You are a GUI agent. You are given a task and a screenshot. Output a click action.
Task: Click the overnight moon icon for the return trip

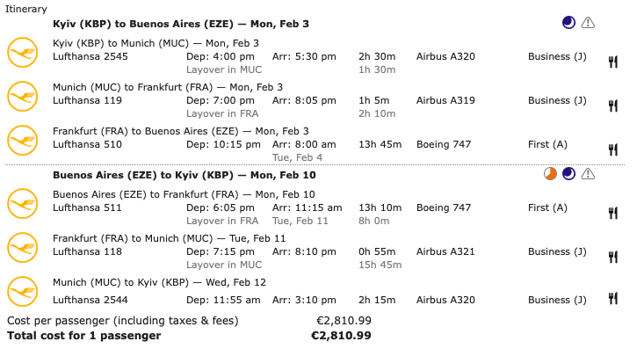coord(569,173)
